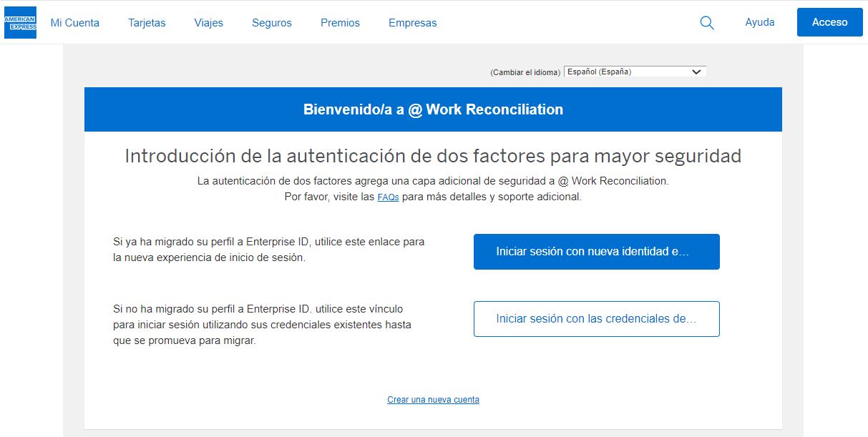868x437 pixels.
Task: Click the American Express logo
Action: [x=20, y=22]
